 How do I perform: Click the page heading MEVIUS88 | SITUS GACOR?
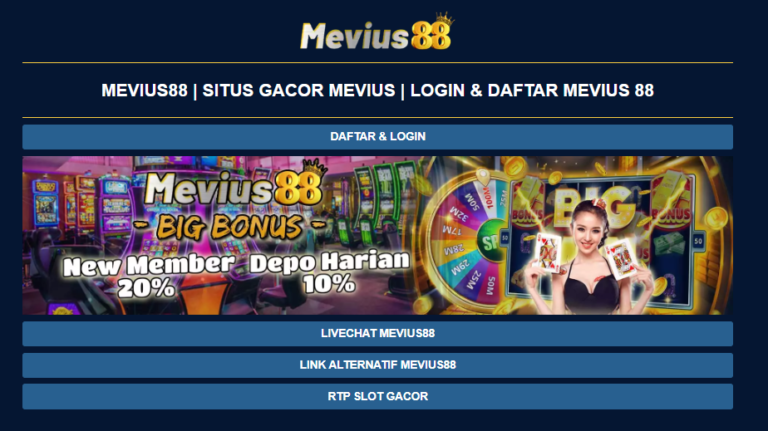378,90
